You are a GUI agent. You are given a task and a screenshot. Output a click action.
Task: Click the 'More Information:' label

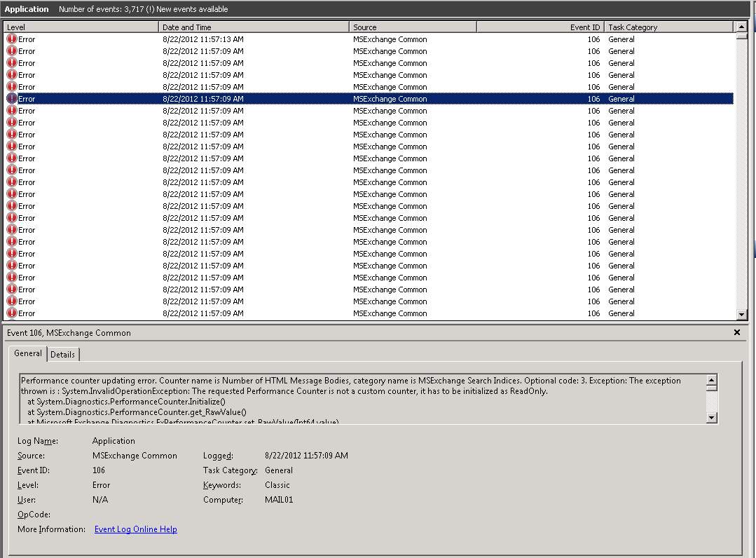click(x=51, y=529)
